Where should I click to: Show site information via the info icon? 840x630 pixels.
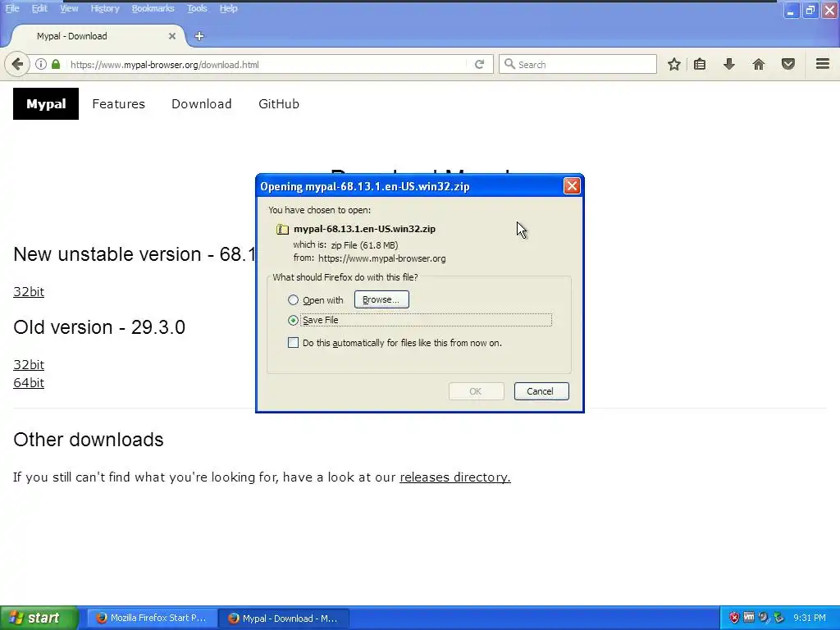tap(41, 64)
